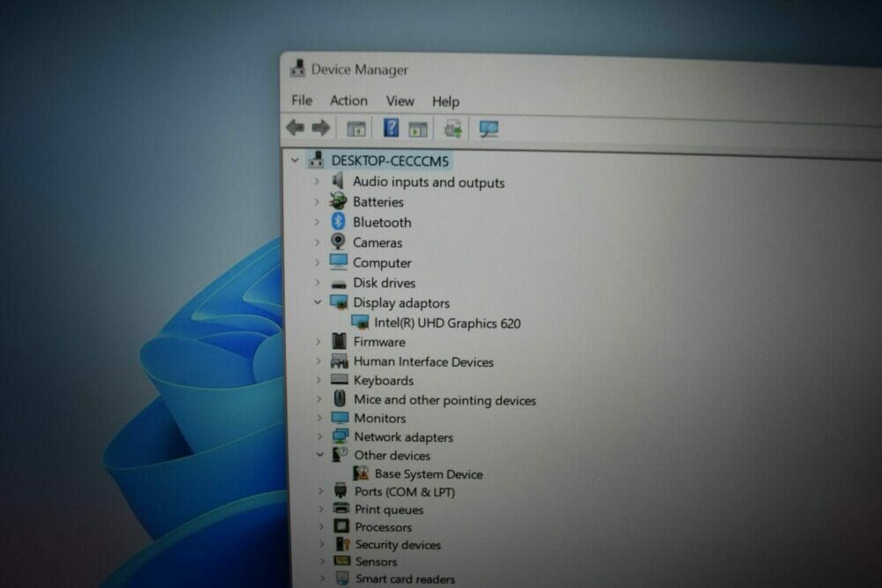Viewport: 882px width, 588px height.
Task: Click the Audio inputs speaker icon
Action: pos(338,181)
